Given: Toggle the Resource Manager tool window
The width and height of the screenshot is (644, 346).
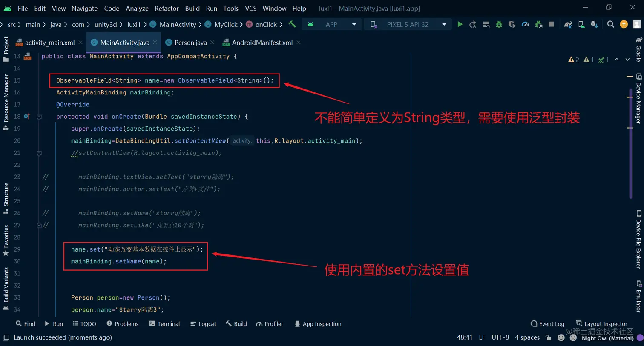Looking at the screenshot, I should click(6, 102).
